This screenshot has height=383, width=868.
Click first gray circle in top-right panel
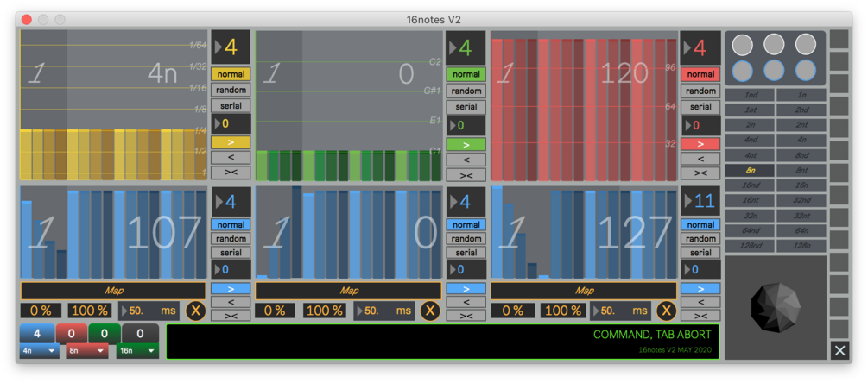pos(743,44)
